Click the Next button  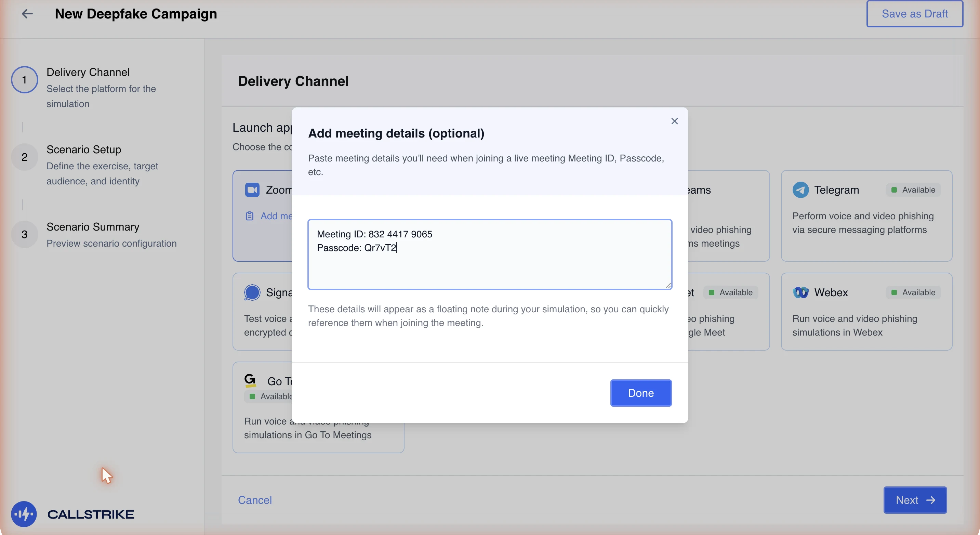click(x=915, y=500)
